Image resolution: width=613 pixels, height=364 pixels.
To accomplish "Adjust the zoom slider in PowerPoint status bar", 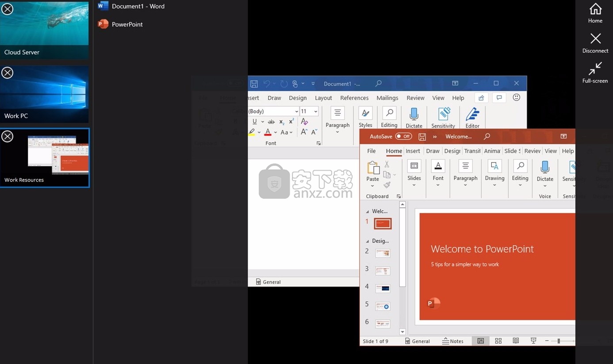I will coord(559,341).
